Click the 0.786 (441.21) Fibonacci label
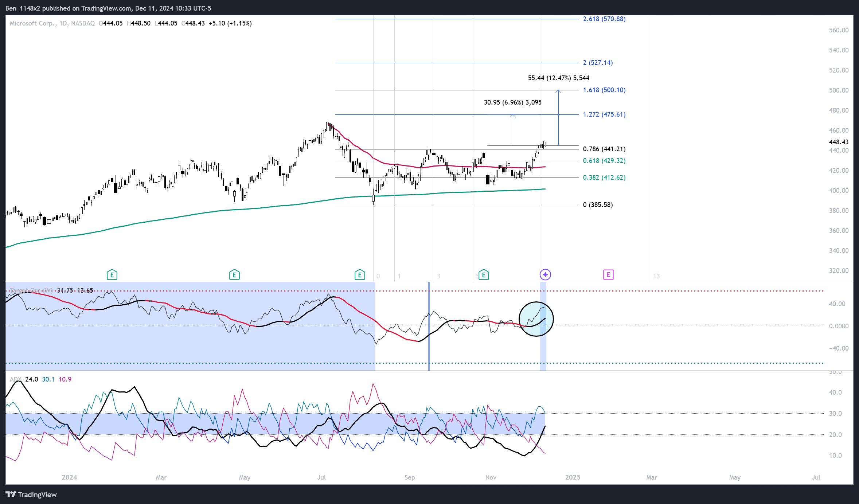 604,149
